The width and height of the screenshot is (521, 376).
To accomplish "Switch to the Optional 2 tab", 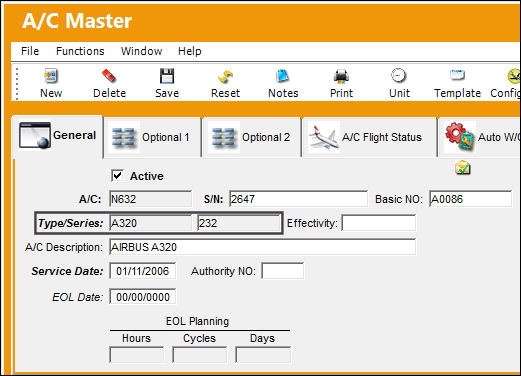I will click(252, 137).
